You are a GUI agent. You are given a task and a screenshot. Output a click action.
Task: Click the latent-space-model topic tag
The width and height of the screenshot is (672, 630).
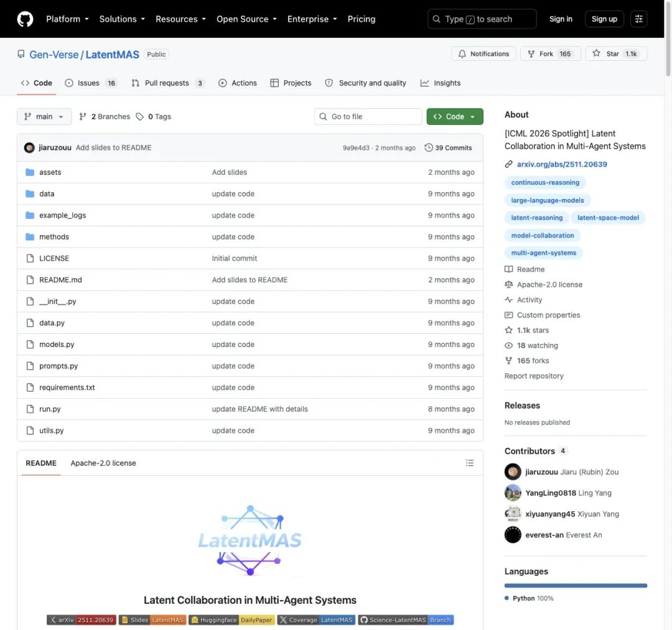tap(608, 218)
